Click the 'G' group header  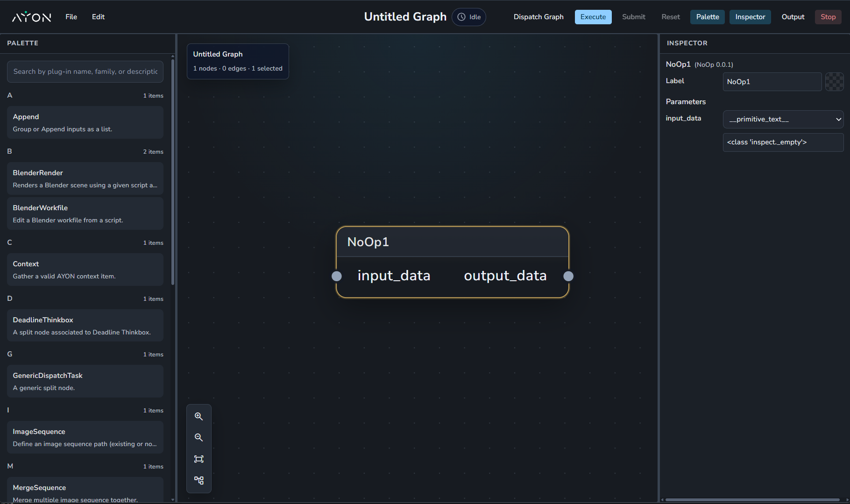click(85, 354)
